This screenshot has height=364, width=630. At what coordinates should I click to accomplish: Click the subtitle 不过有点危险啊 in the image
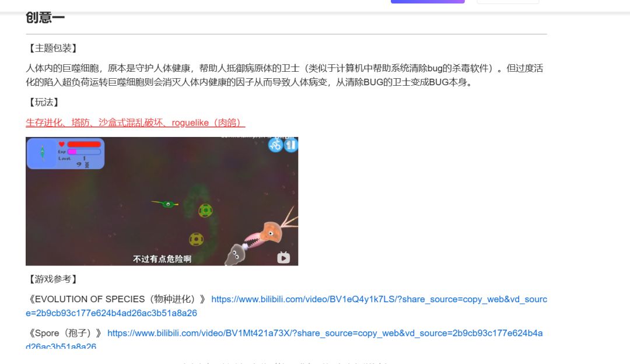(162, 259)
